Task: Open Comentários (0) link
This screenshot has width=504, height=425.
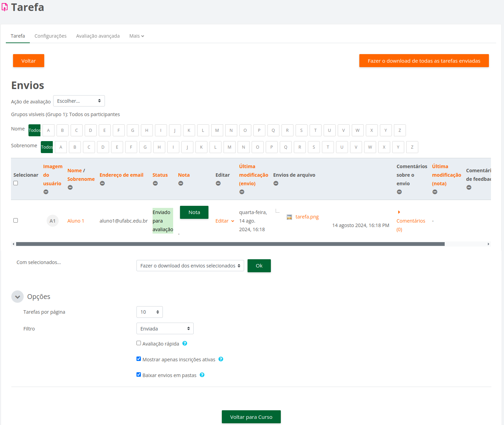Action: (411, 225)
